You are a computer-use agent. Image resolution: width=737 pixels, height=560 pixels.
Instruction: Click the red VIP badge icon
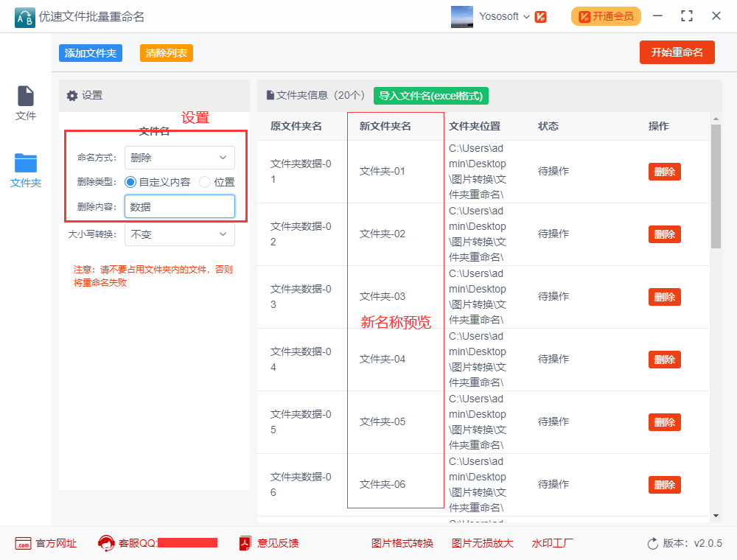[x=540, y=17]
